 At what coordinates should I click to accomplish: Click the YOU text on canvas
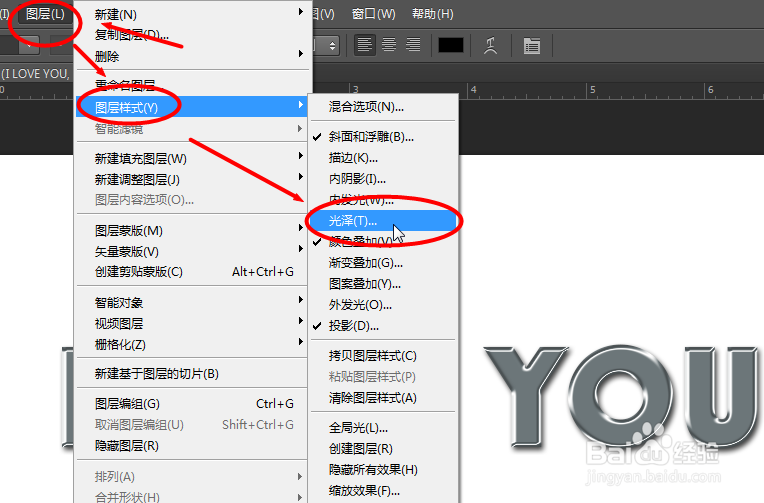click(x=621, y=396)
